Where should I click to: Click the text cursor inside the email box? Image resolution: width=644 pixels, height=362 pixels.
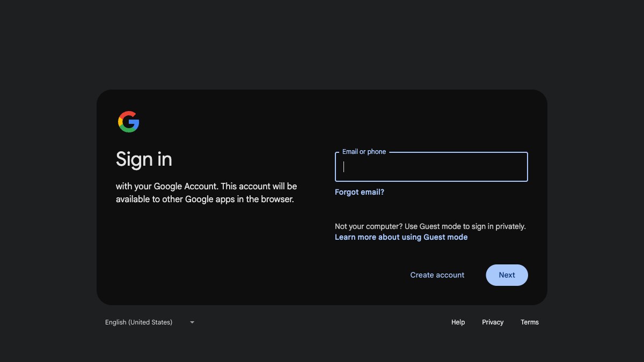344,167
